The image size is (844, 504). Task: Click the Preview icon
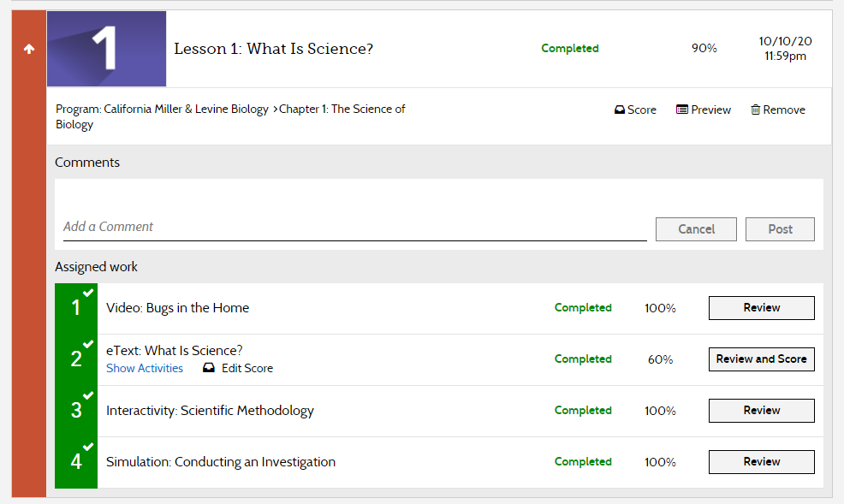682,110
